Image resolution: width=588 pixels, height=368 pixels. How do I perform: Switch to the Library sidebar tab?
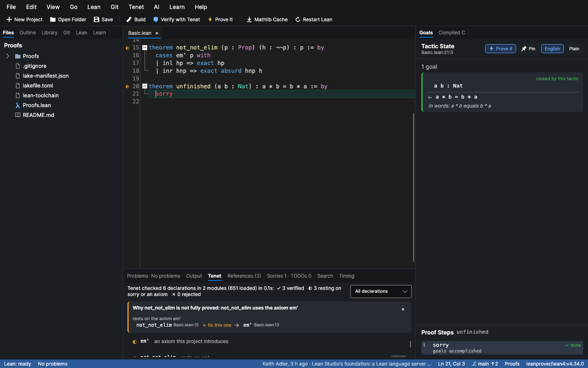click(x=49, y=33)
